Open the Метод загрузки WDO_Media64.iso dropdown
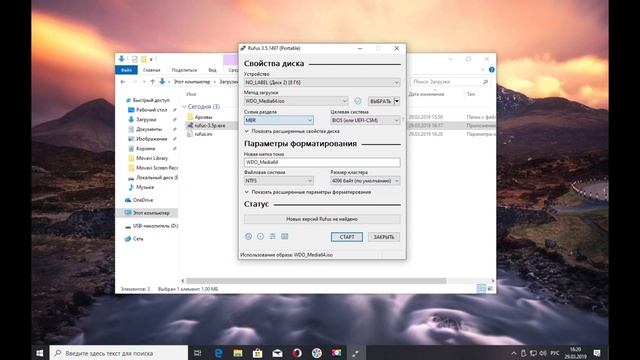Viewport: 640px width, 360px height. coord(296,101)
